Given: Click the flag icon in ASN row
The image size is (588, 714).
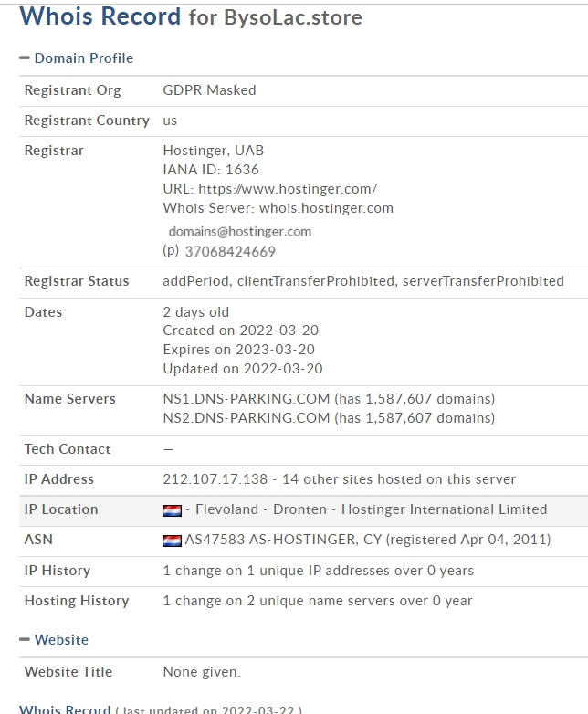Looking at the screenshot, I should [172, 541].
